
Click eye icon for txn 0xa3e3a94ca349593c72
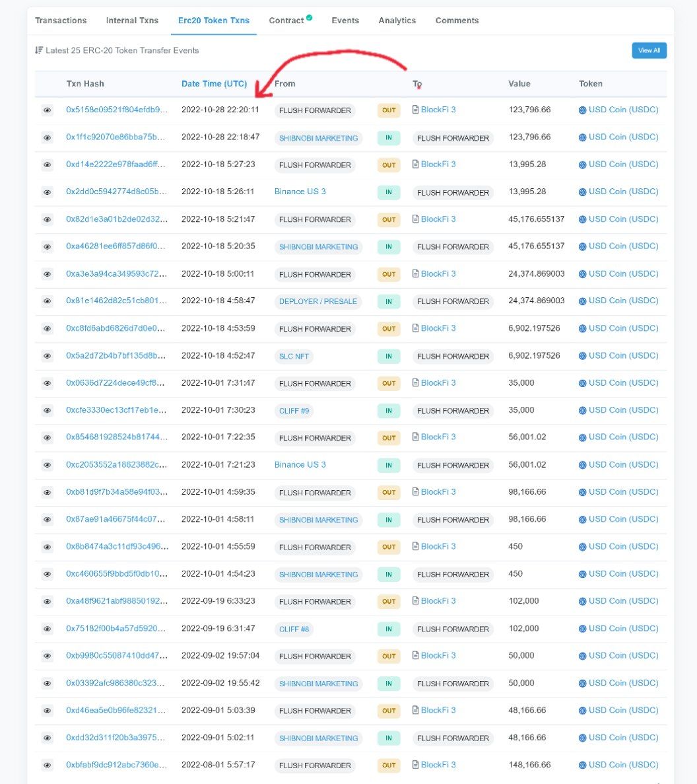pyautogui.click(x=48, y=274)
